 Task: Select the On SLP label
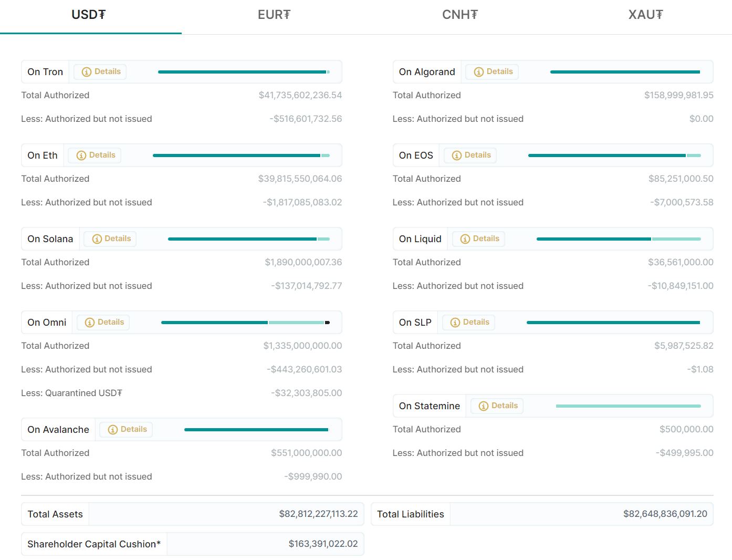tap(415, 323)
